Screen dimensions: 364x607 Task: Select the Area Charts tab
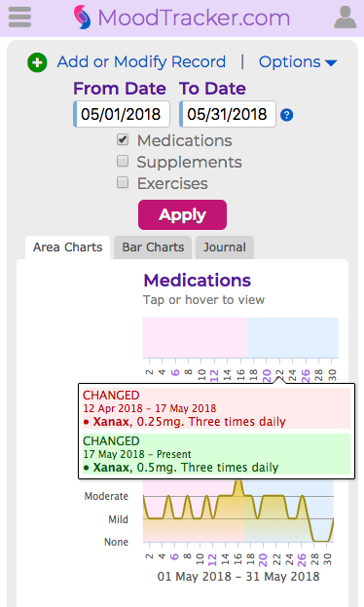[x=68, y=247]
